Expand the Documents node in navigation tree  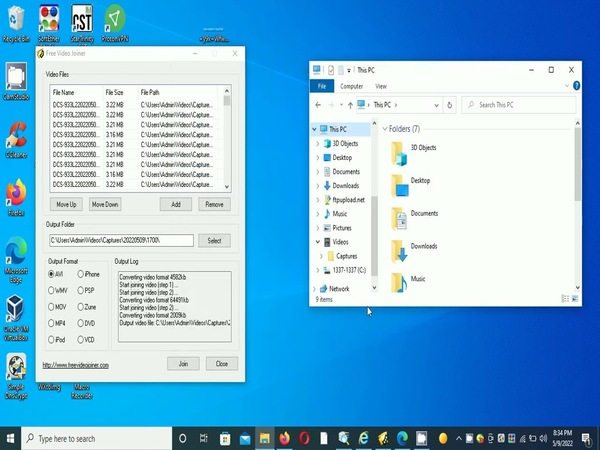[318, 172]
